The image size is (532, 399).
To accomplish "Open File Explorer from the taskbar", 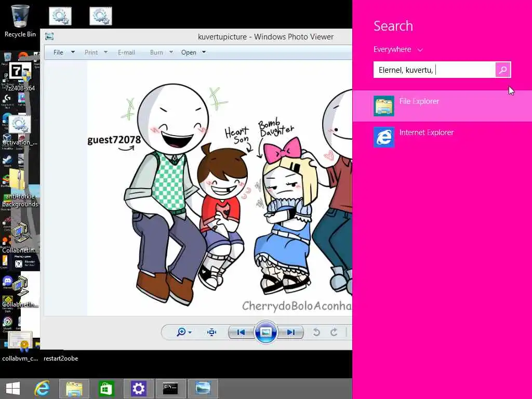I will click(74, 389).
